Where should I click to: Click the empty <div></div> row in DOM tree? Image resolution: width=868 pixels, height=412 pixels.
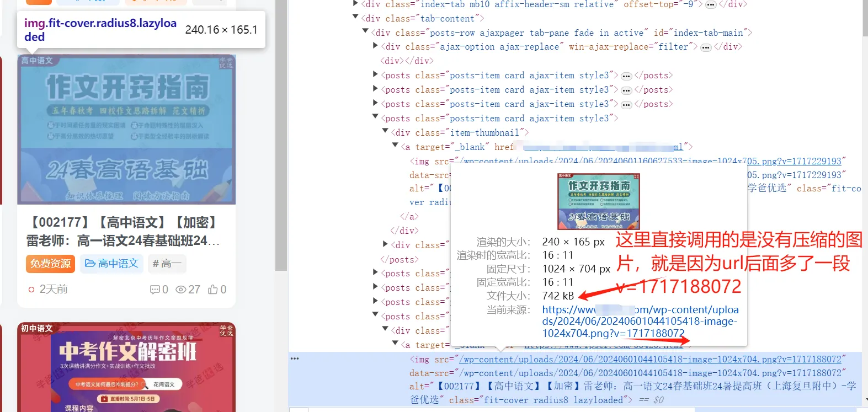(x=407, y=61)
